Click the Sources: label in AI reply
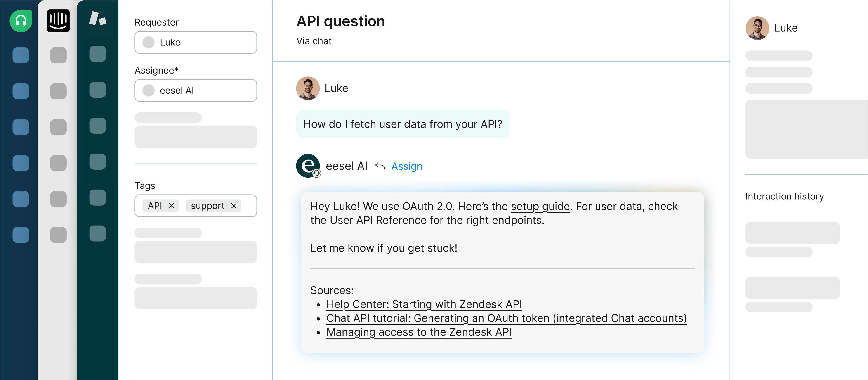Viewport: 868px width, 380px height. click(x=332, y=290)
